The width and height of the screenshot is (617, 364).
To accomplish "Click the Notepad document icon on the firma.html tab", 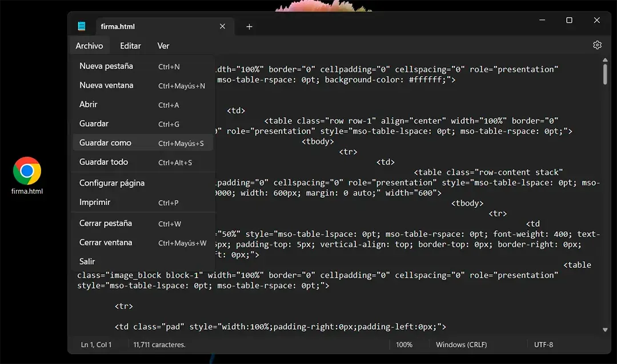I will click(x=82, y=26).
